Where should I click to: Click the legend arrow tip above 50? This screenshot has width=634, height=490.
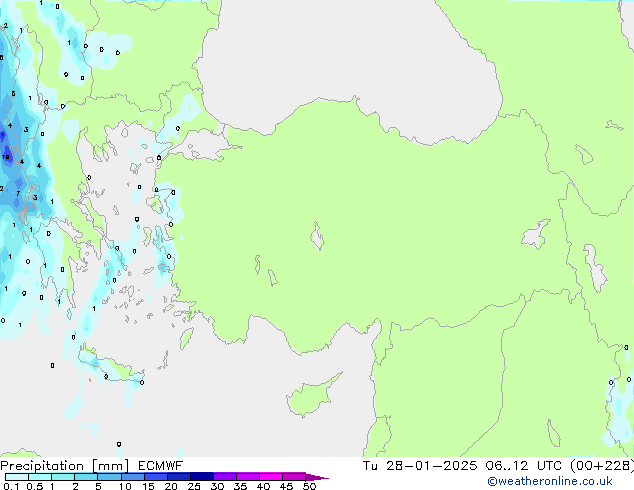coord(317,477)
